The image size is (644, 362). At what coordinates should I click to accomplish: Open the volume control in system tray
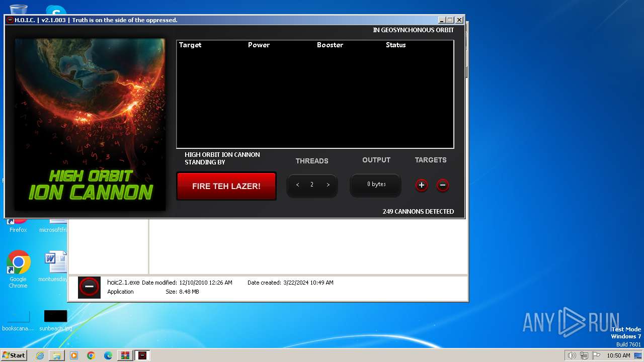coord(572,355)
